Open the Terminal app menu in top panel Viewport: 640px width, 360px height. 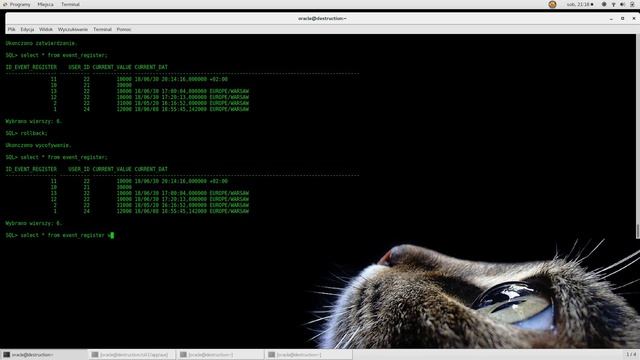[x=70, y=4]
